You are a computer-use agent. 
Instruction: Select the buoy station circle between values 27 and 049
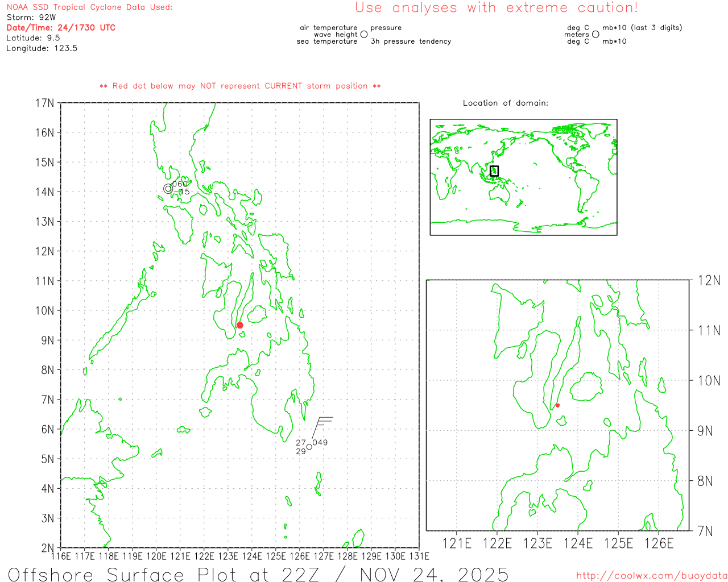tap(309, 447)
